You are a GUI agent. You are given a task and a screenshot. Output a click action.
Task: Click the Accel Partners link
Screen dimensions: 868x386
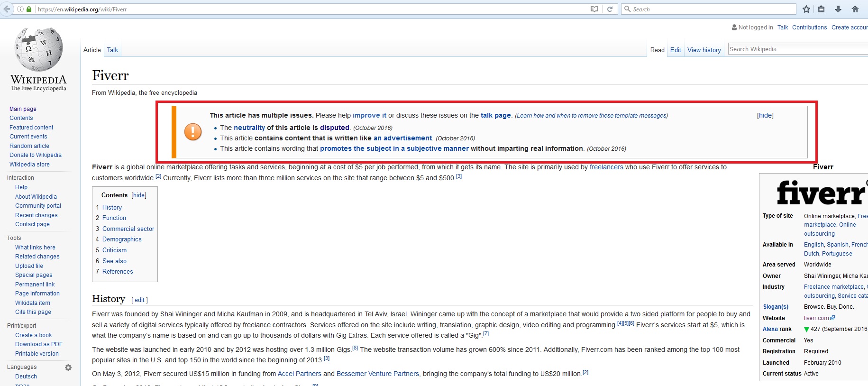(299, 374)
